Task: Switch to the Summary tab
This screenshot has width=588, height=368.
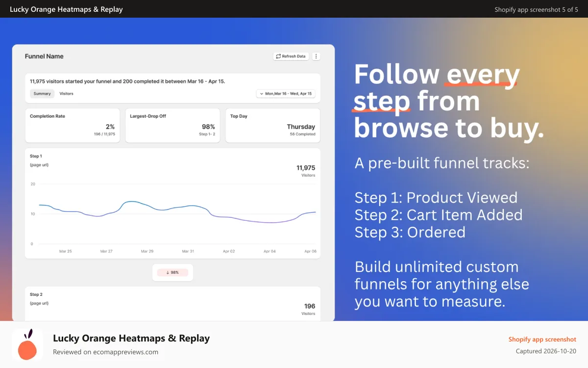Action: click(x=42, y=94)
